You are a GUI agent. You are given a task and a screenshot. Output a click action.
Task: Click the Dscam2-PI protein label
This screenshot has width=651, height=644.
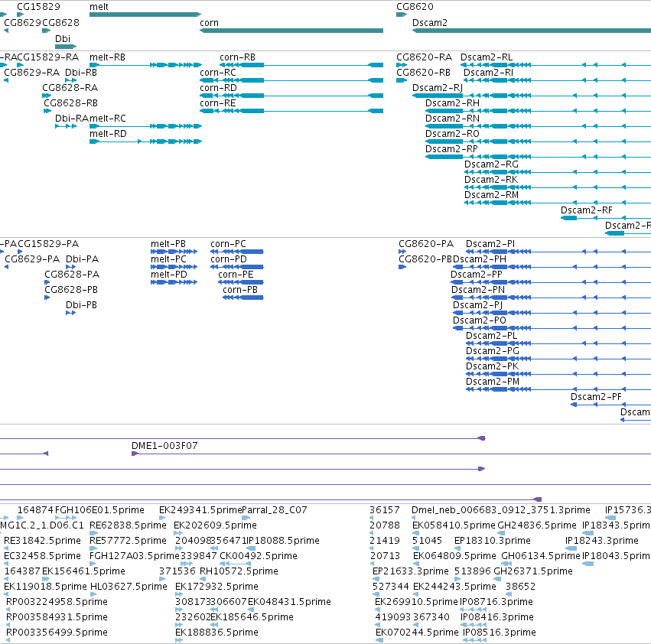[490, 244]
